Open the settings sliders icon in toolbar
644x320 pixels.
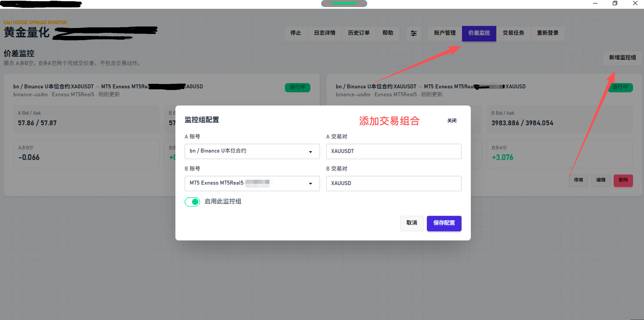click(413, 33)
